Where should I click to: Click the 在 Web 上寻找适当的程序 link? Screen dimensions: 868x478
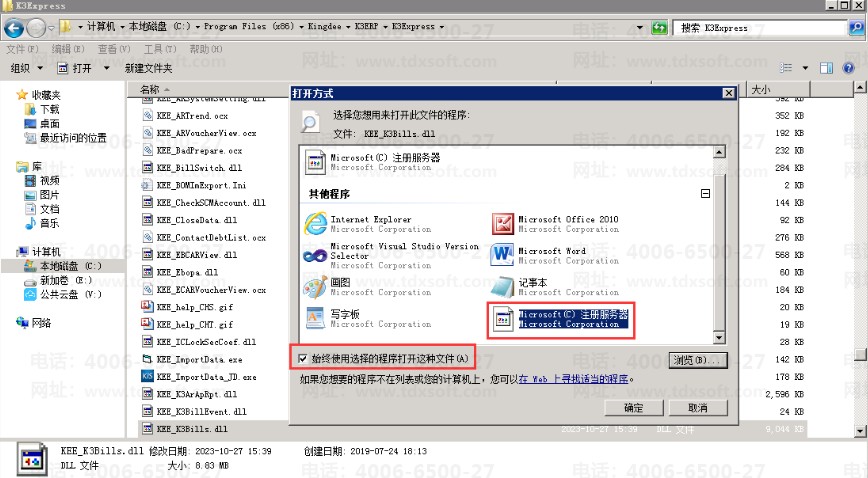click(x=573, y=379)
